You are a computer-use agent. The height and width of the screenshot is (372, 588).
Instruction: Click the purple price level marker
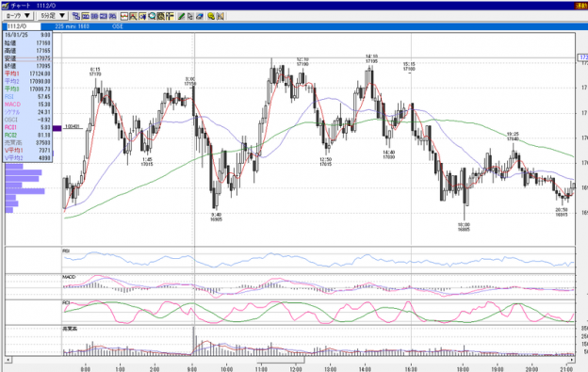pos(57,128)
